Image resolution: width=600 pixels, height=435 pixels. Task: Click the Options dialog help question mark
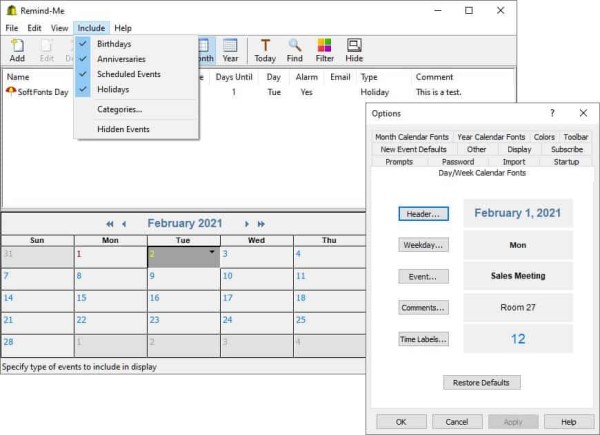click(x=552, y=113)
